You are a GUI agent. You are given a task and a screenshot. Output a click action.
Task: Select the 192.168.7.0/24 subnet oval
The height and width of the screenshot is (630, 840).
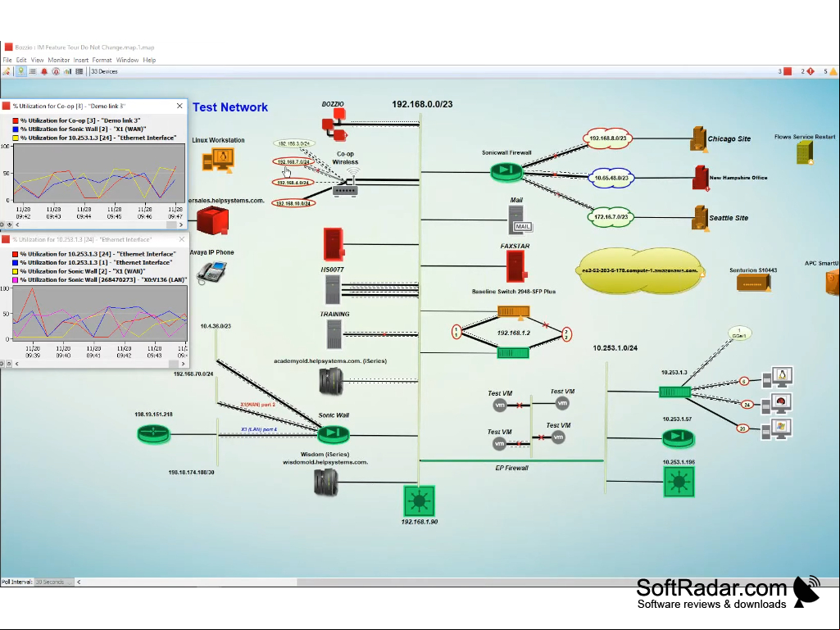click(293, 161)
